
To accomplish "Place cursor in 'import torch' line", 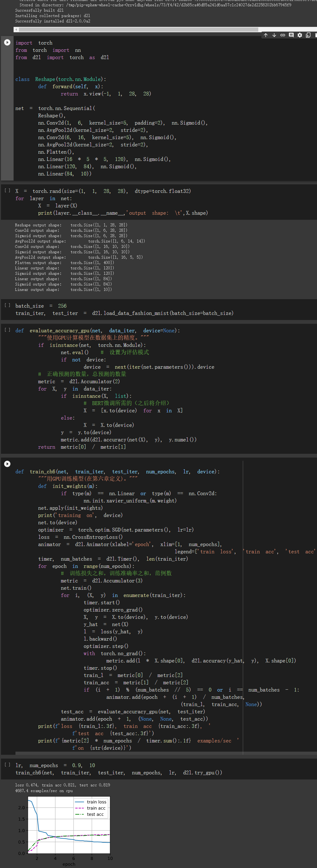I will click(x=34, y=43).
